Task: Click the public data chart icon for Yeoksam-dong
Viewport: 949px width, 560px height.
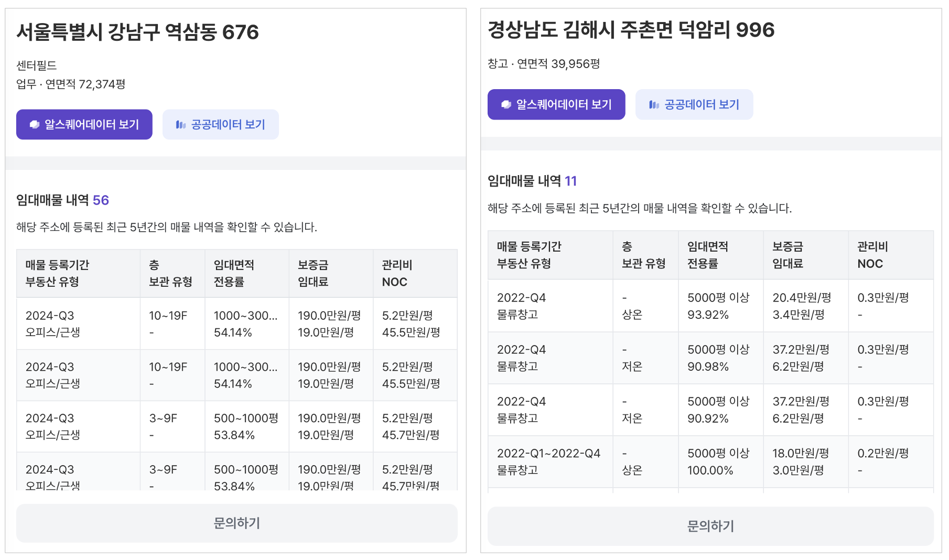Action: coord(181,125)
